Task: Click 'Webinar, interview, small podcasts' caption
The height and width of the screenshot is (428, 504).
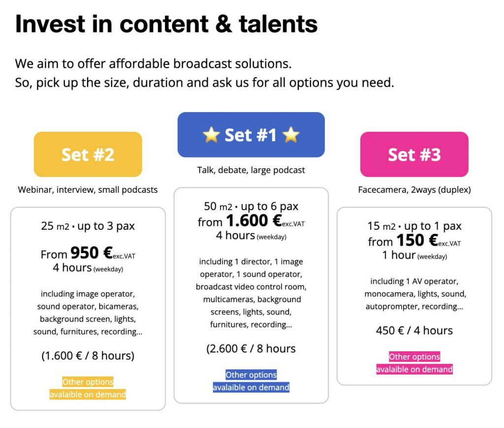Action: coord(88,189)
